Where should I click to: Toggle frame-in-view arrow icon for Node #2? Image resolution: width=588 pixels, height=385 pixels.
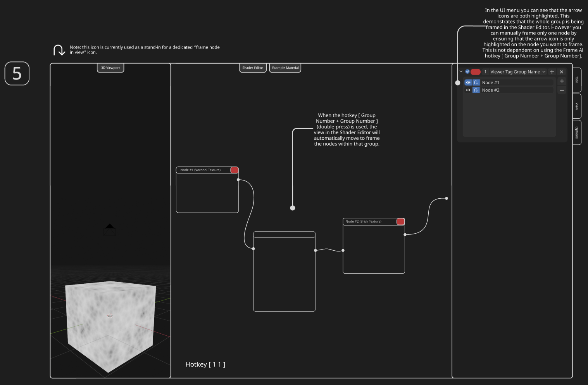[476, 90]
